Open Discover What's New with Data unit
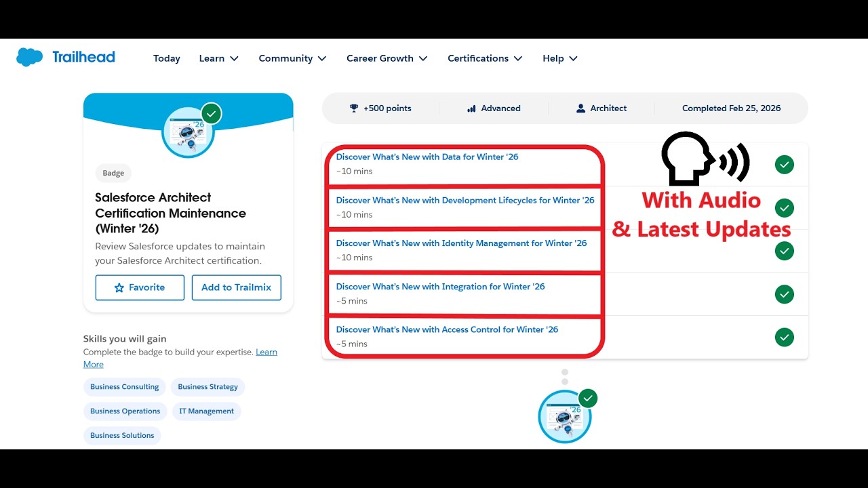The image size is (868, 488). click(x=427, y=157)
